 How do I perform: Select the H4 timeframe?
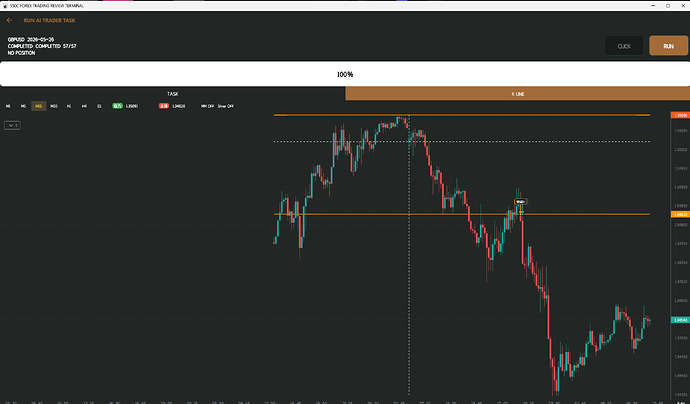(84, 106)
